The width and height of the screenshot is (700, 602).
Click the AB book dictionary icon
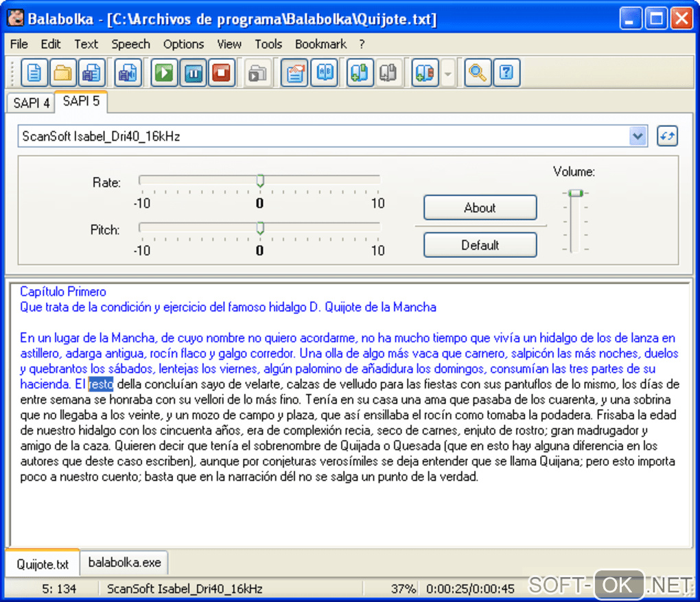pos(325,73)
